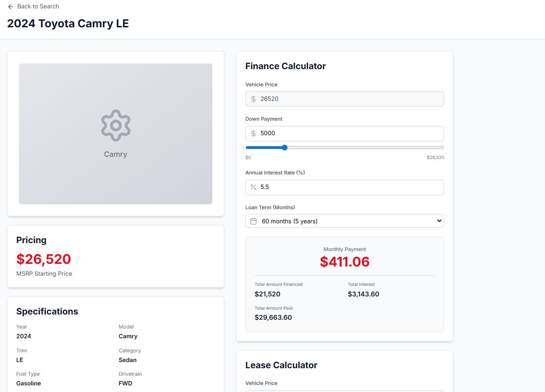Focus the Annual Interest Rate input
Image resolution: width=545 pixels, height=392 pixels.
pos(345,187)
